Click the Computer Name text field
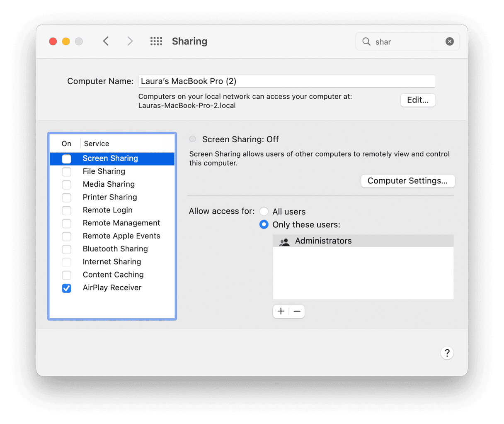This screenshot has width=504, height=424. (x=287, y=81)
